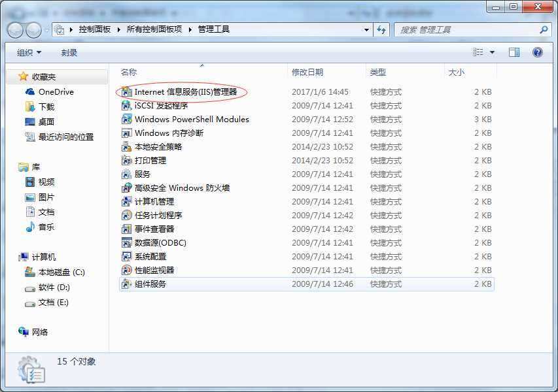The image size is (558, 392).
Task: Select the 事件查看器 icon
Action: click(x=127, y=229)
